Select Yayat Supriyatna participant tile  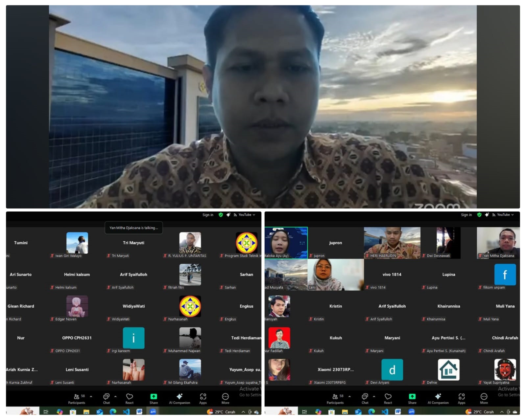(x=498, y=370)
